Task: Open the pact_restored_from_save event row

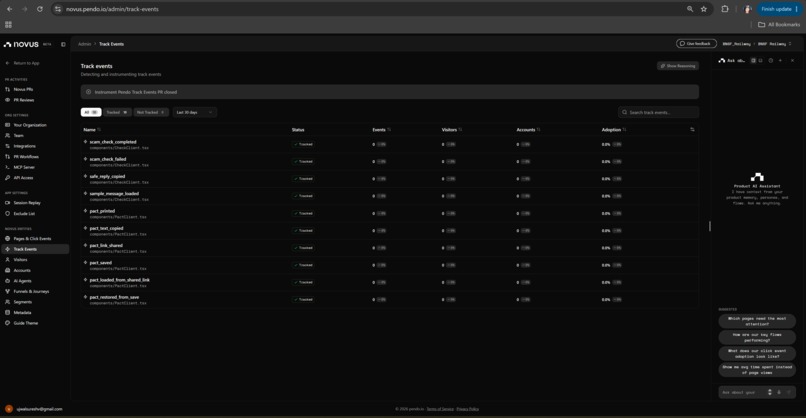Action: click(390, 299)
